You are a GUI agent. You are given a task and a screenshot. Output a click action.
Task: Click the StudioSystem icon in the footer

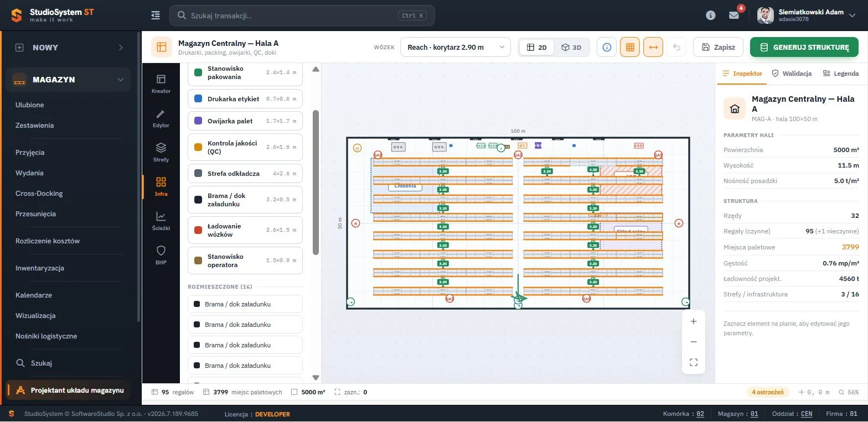coord(12,414)
